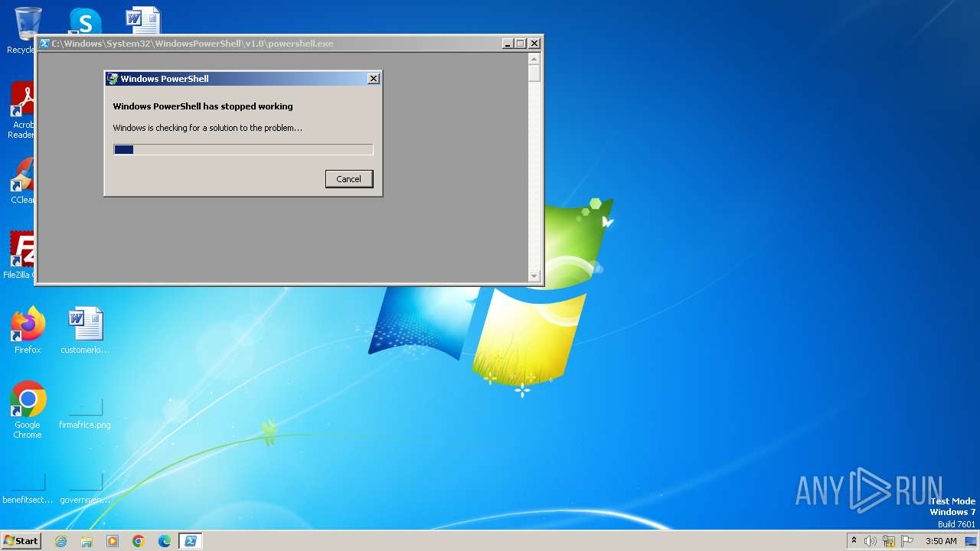Select the FileZilla desktop shortcut
980x551 pixels.
point(21,256)
